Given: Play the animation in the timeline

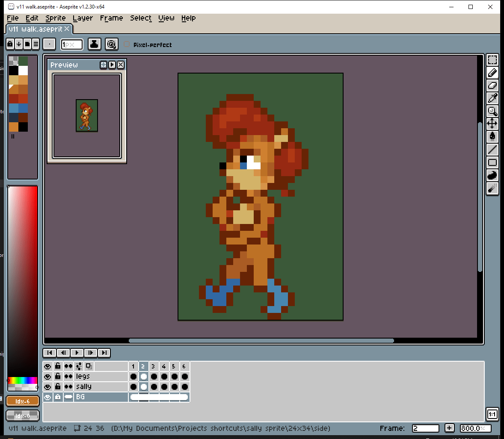Looking at the screenshot, I should [77, 353].
